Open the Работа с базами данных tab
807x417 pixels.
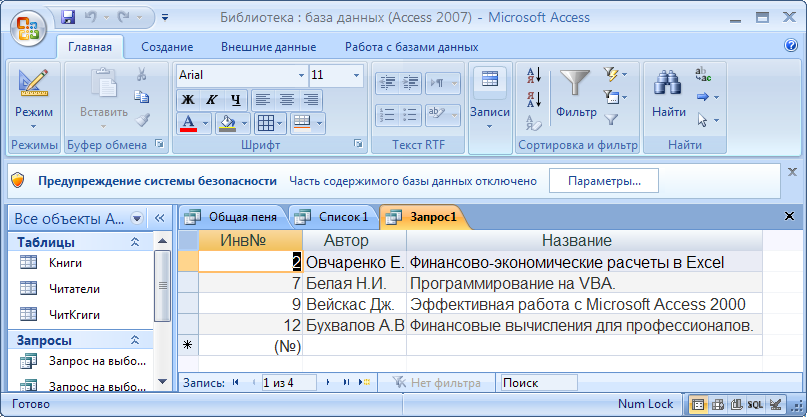[411, 47]
